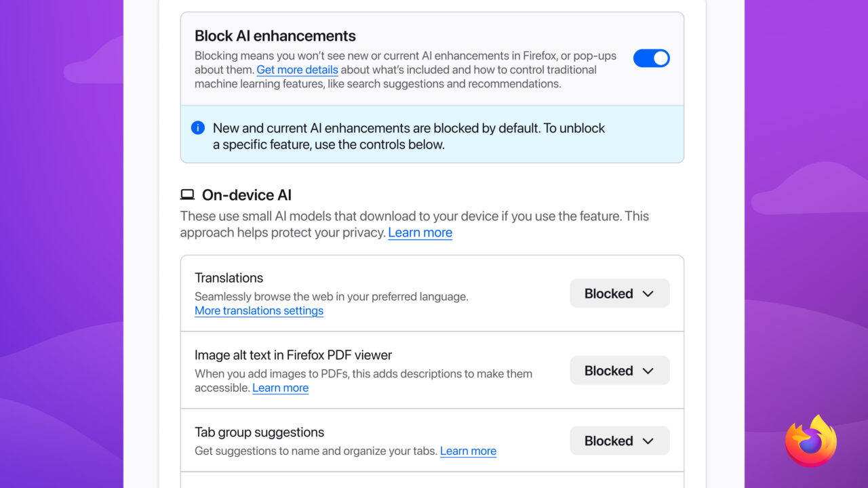This screenshot has height=488, width=868.
Task: Open the "Get more details" link
Action: [297, 70]
